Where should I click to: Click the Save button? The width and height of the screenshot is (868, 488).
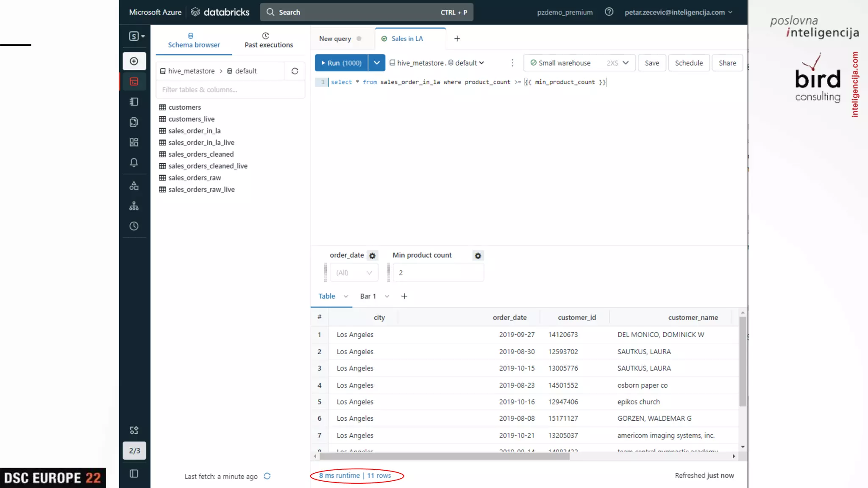coord(651,63)
